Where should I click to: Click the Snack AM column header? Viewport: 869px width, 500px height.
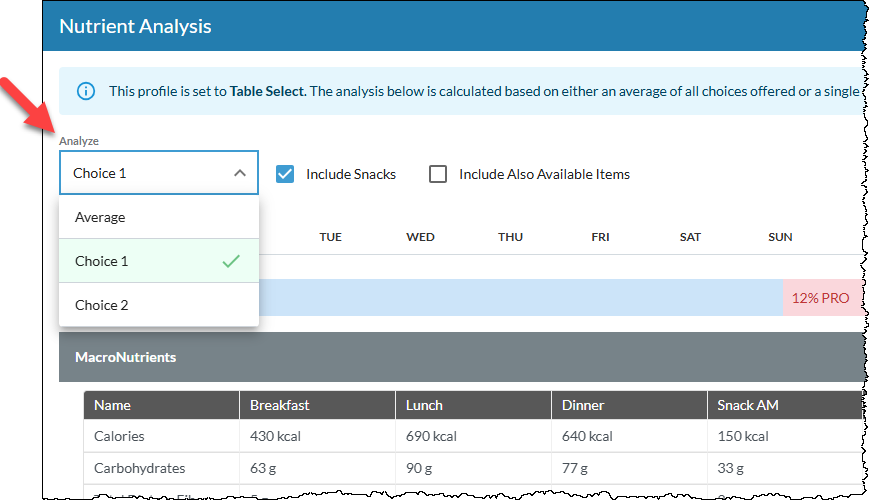click(x=785, y=405)
